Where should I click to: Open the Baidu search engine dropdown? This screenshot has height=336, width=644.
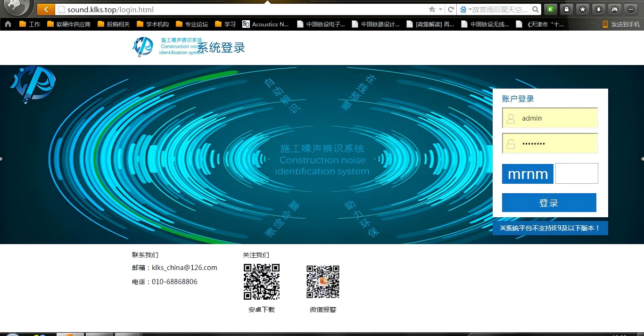(466, 9)
